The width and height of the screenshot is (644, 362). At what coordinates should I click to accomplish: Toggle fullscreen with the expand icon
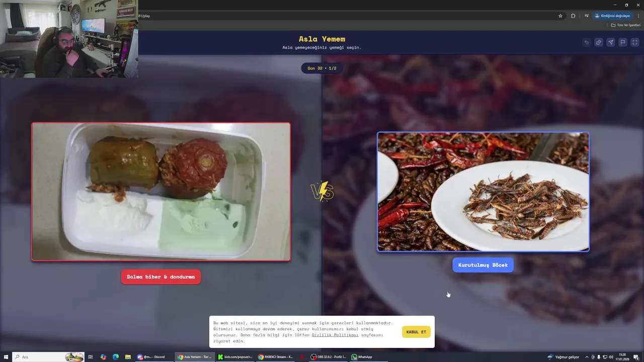point(634,42)
